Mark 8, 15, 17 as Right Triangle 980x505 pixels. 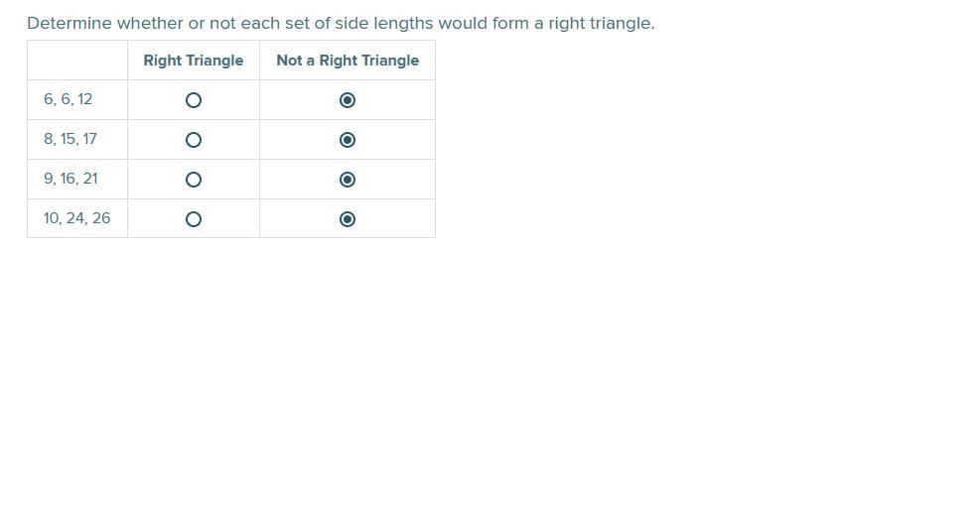pos(194,140)
